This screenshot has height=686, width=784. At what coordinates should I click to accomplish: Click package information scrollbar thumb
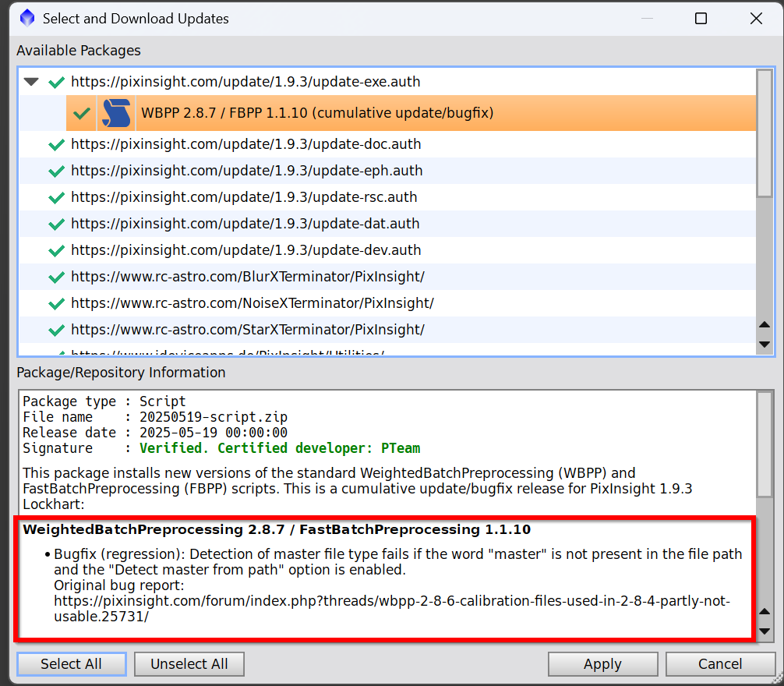click(x=765, y=444)
